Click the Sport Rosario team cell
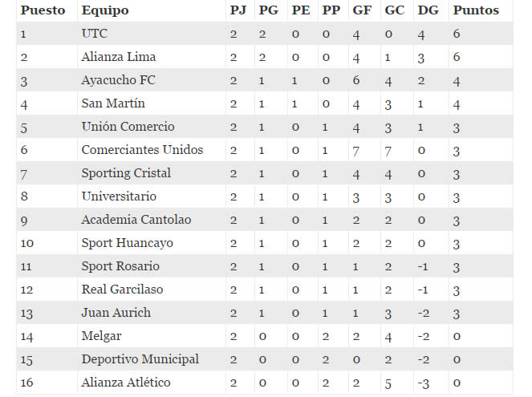 [x=120, y=266]
